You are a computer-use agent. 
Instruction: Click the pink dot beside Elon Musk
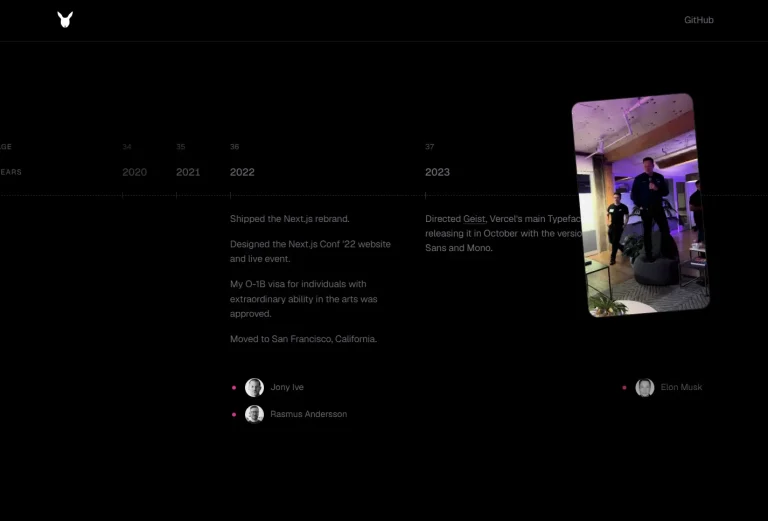pyautogui.click(x=624, y=387)
